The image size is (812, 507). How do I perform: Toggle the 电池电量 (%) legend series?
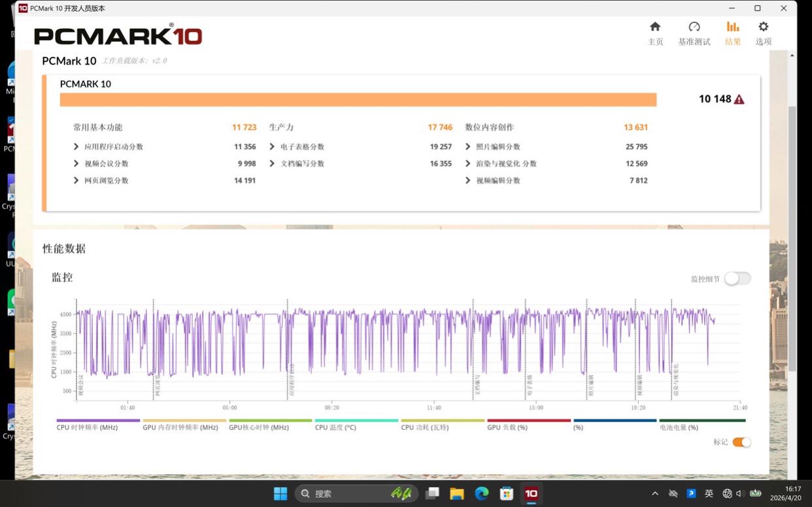pyautogui.click(x=702, y=425)
